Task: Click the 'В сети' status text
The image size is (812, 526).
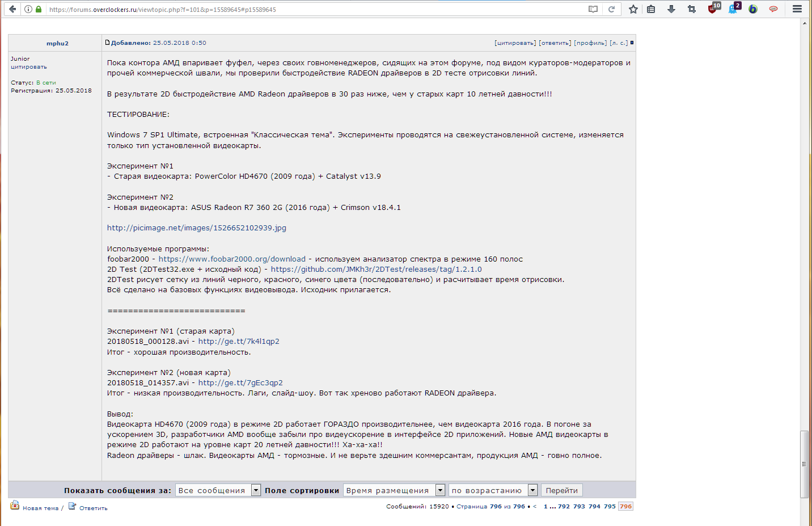Action: coord(46,83)
